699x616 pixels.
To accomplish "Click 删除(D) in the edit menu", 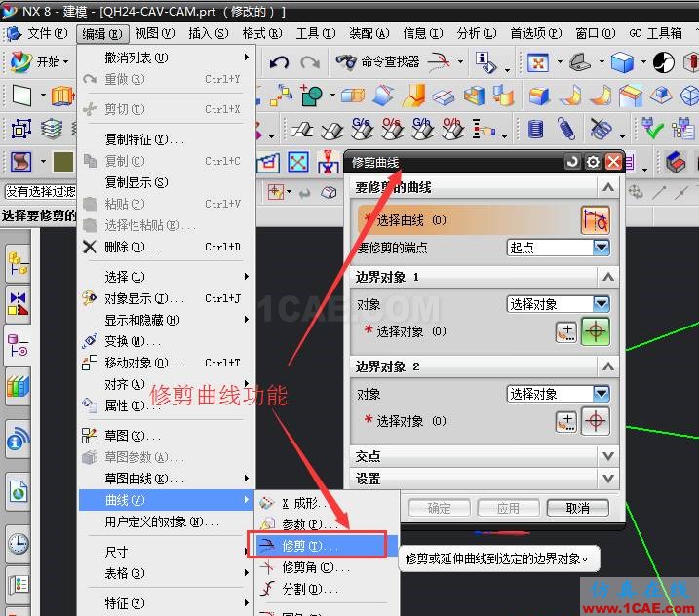I will tap(166, 247).
